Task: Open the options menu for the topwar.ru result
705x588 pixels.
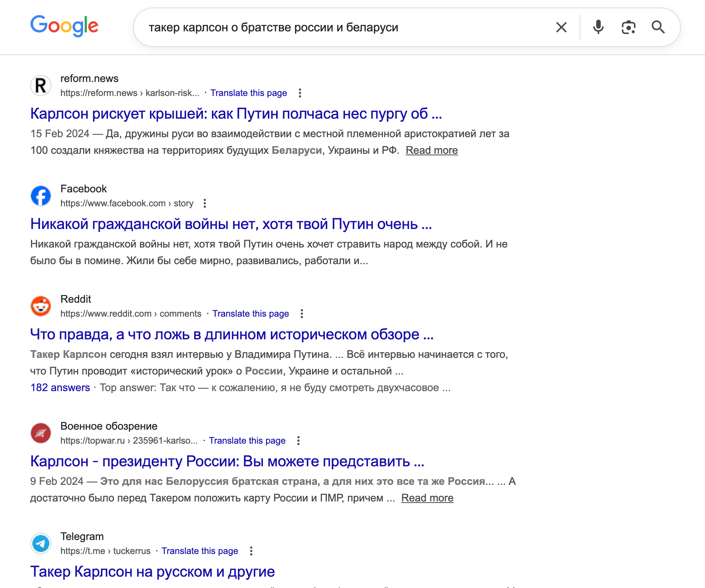Action: coord(299,440)
